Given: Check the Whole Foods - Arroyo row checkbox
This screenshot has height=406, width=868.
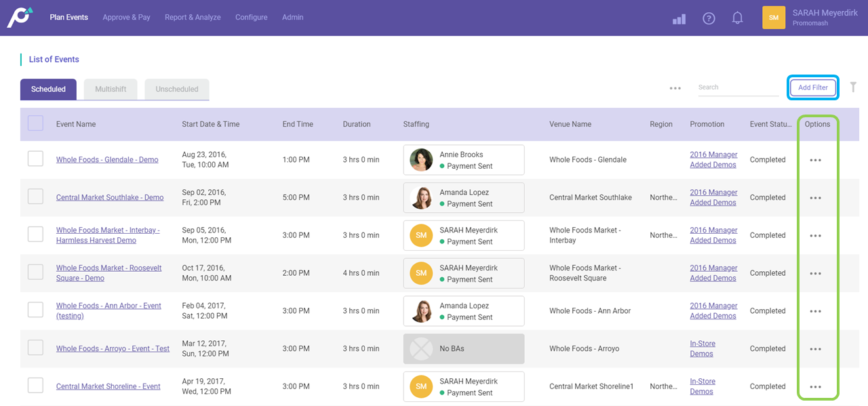Looking at the screenshot, I should coord(35,348).
